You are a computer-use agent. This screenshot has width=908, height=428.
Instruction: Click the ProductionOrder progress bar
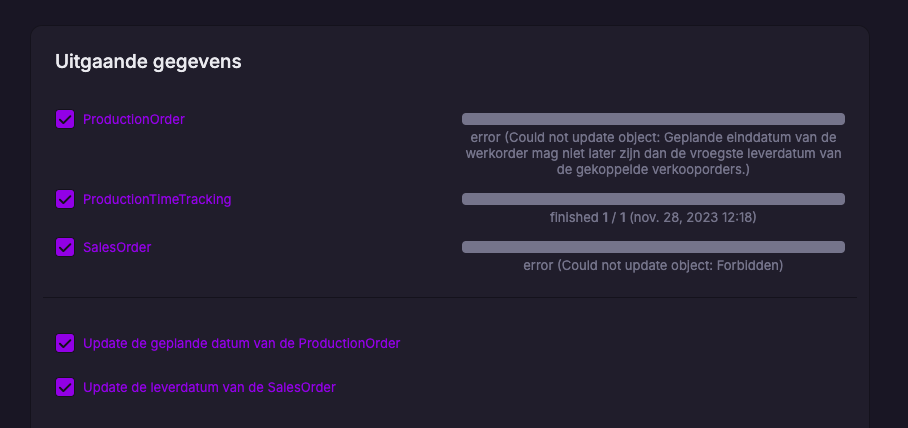pos(653,119)
